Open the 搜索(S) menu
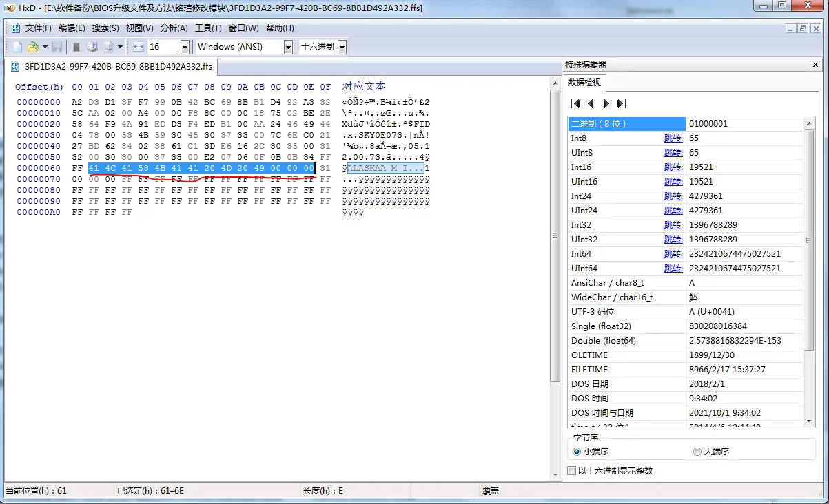This screenshot has width=829, height=504. click(105, 28)
